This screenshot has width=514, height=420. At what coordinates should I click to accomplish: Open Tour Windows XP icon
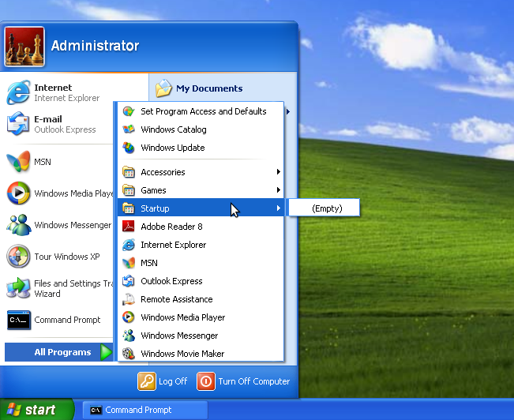[x=19, y=257]
